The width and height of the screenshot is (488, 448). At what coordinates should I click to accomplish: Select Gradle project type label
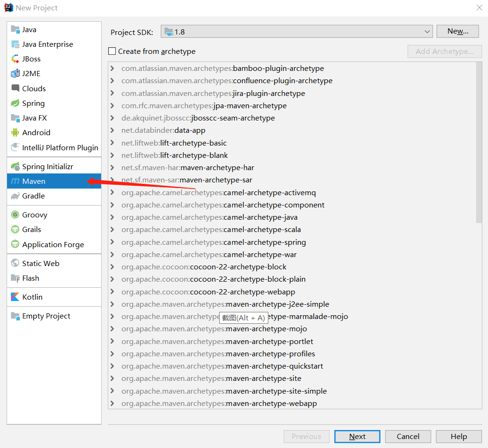pyautogui.click(x=33, y=196)
